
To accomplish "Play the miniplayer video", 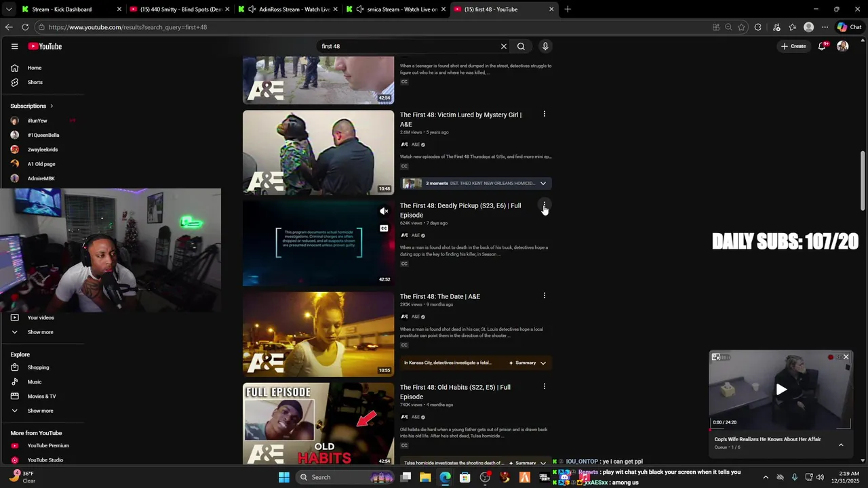I will pos(781,389).
